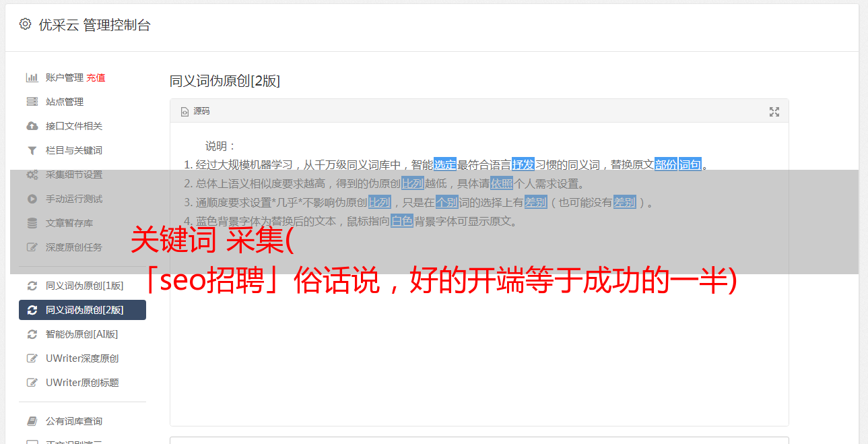The image size is (868, 444).
Task: Click the red 充值 recharge link
Action: click(x=96, y=77)
